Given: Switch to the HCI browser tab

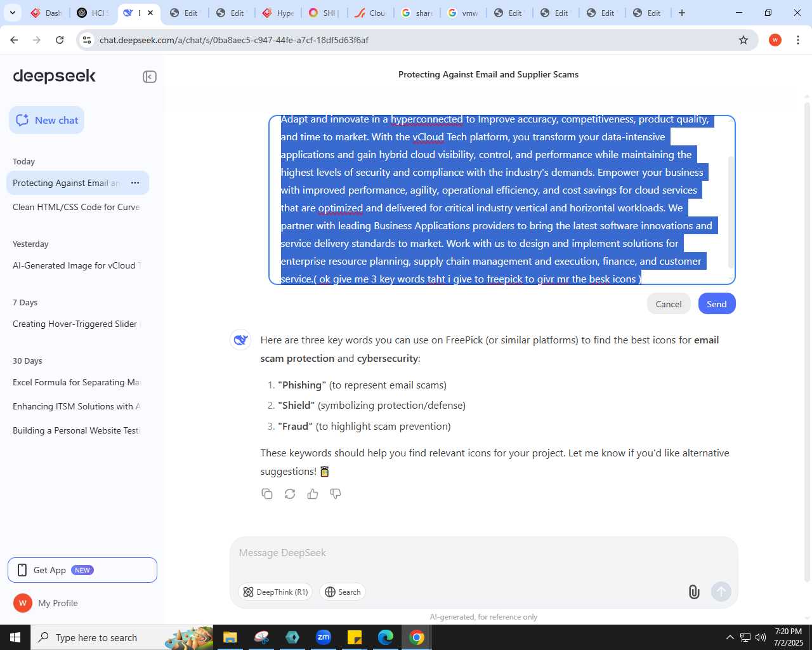Looking at the screenshot, I should click(x=93, y=13).
